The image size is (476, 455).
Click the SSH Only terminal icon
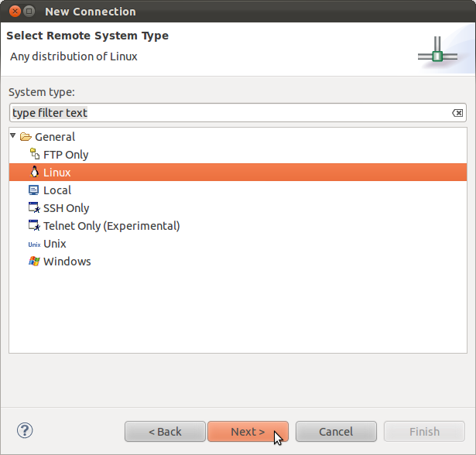(34, 207)
